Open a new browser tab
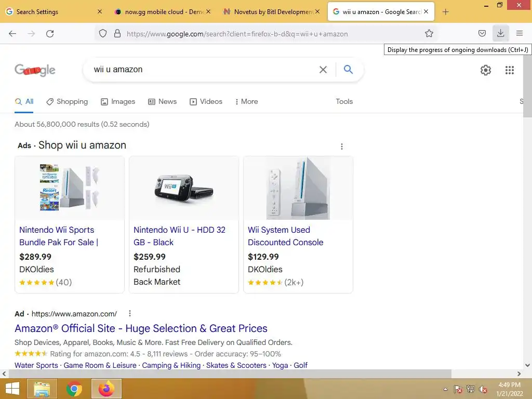Viewport: 532px width, 399px height. [445, 12]
